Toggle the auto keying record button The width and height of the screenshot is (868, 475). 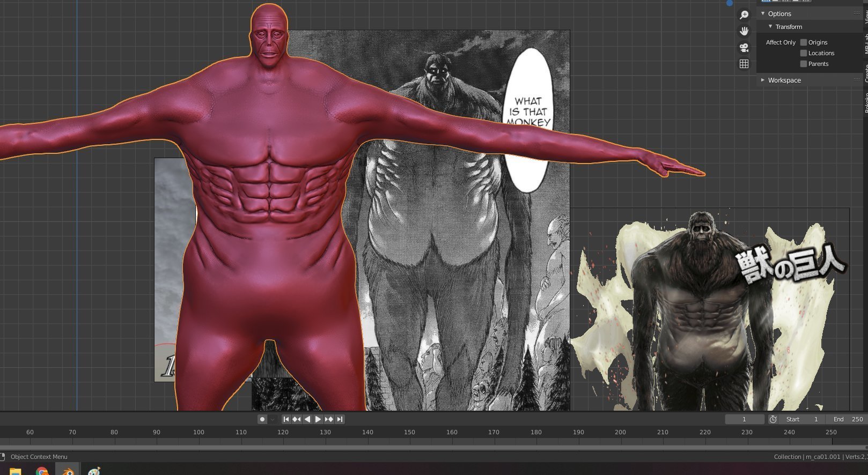262,419
